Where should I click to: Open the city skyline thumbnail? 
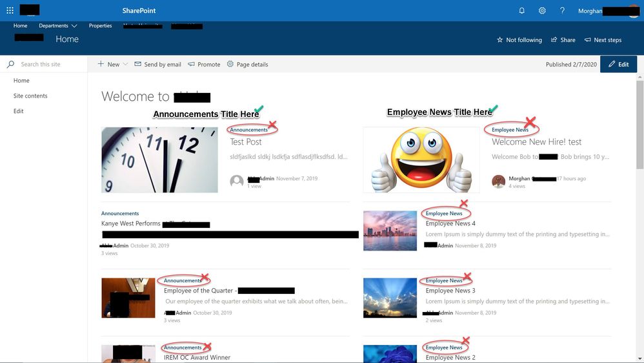click(390, 231)
